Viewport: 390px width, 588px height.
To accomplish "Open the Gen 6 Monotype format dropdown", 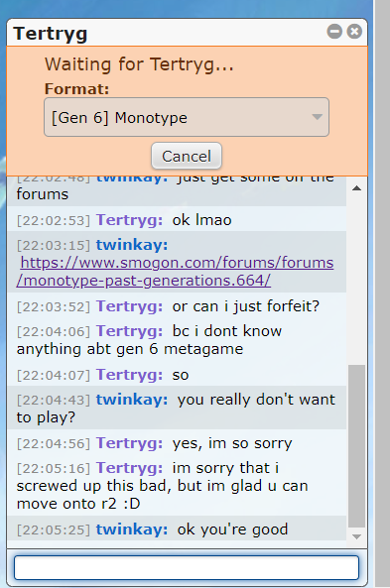I will pyautogui.click(x=187, y=117).
